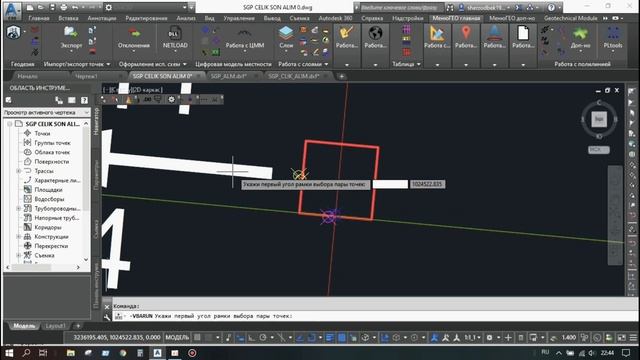
Task: Toggle snap mode in status bar
Action: pos(209,338)
